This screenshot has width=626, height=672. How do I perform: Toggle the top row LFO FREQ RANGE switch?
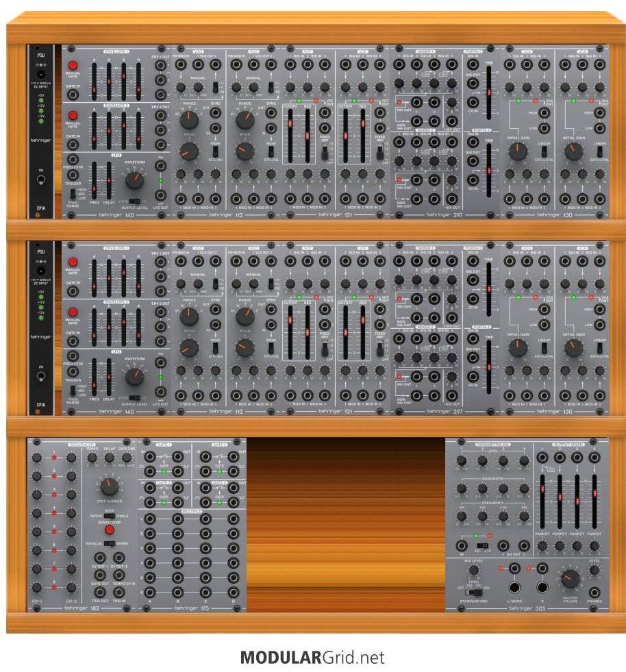(73, 194)
